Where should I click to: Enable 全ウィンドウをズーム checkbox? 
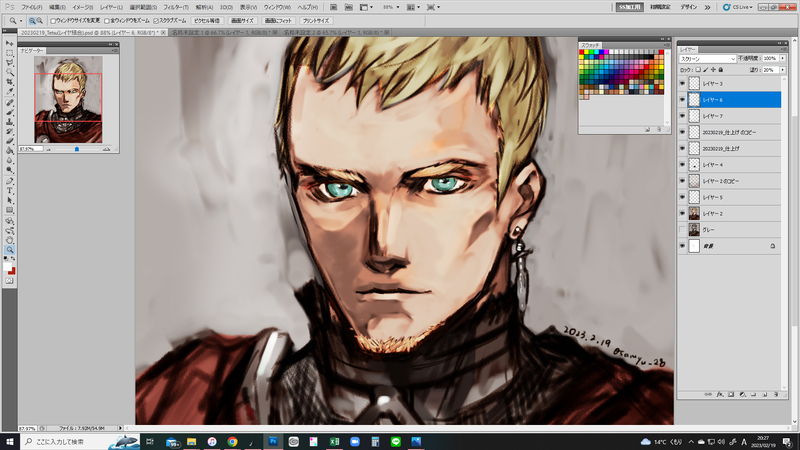click(107, 21)
